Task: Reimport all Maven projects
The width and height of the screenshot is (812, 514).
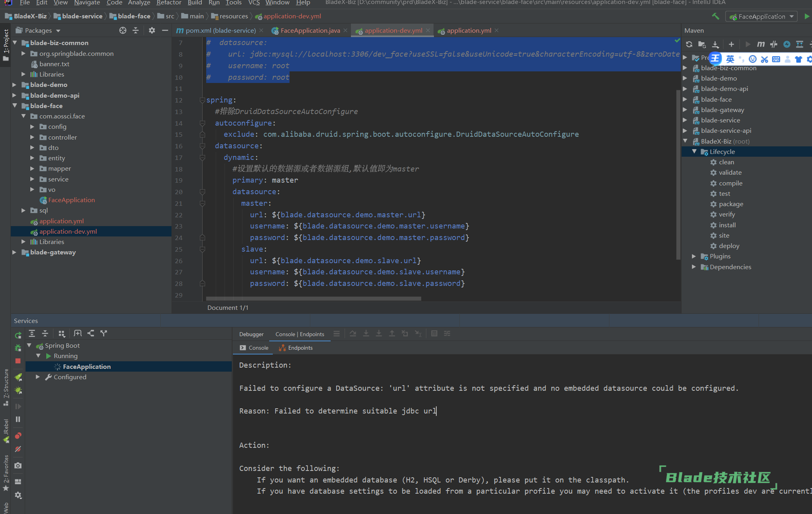Action: point(689,44)
